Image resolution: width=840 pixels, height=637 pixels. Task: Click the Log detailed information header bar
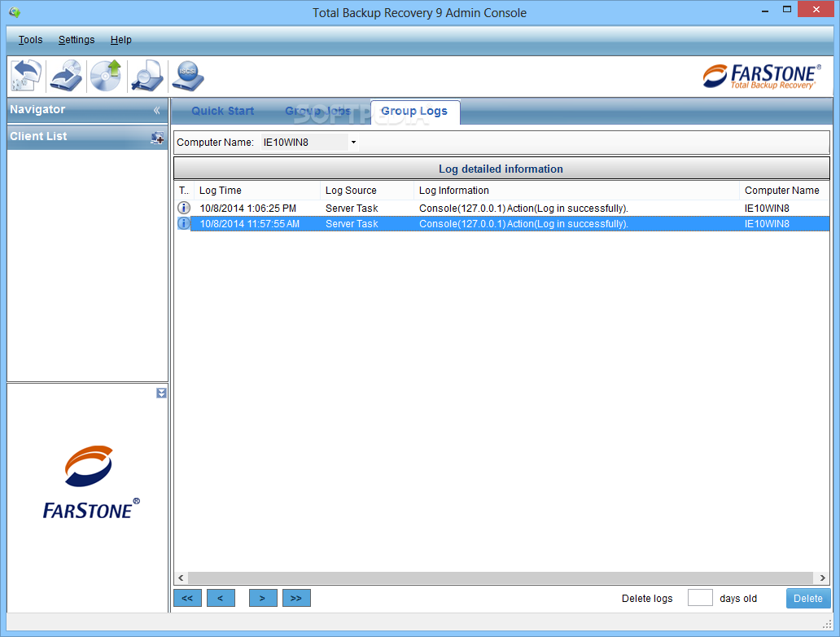pos(501,169)
